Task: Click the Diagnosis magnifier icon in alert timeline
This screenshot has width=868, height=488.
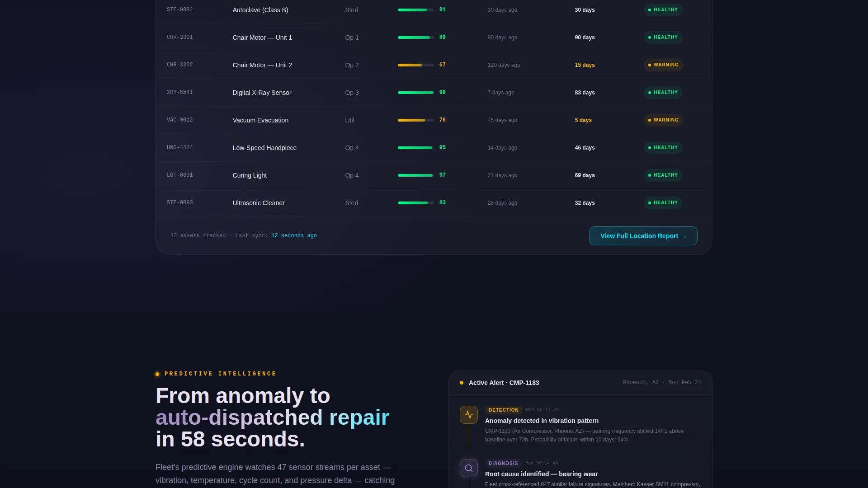Action: pos(469,468)
